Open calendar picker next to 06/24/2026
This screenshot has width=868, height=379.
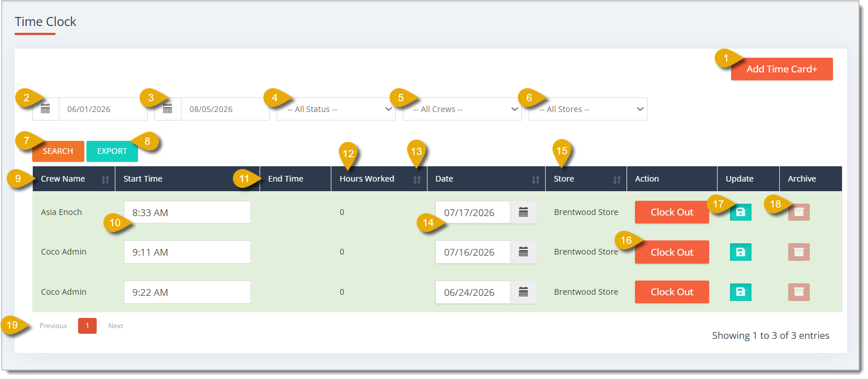click(x=524, y=292)
